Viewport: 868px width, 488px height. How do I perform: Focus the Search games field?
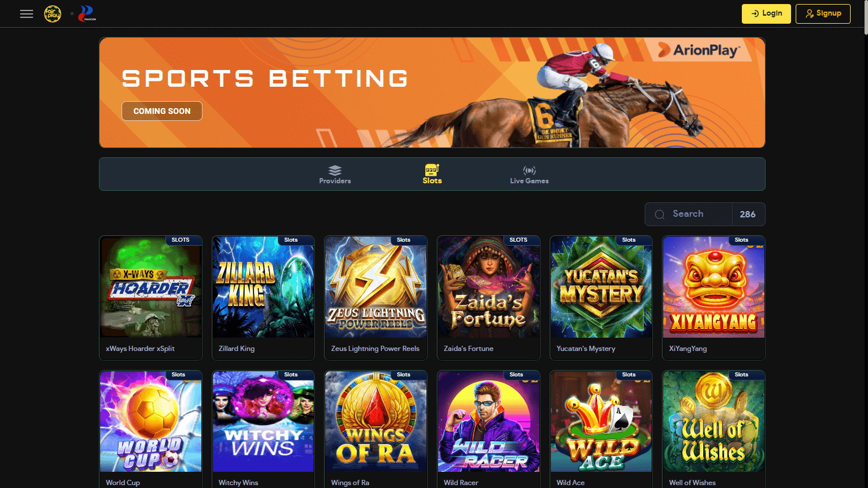(x=689, y=214)
